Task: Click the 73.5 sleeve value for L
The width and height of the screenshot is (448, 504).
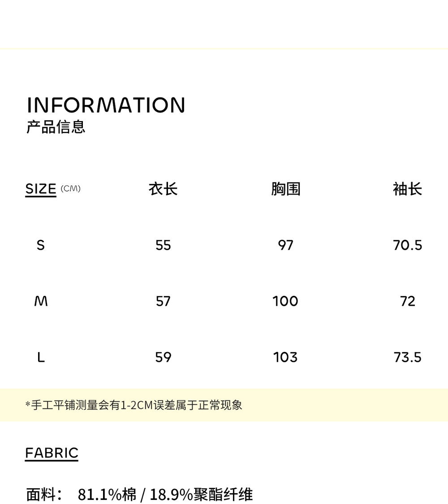Action: tap(408, 357)
